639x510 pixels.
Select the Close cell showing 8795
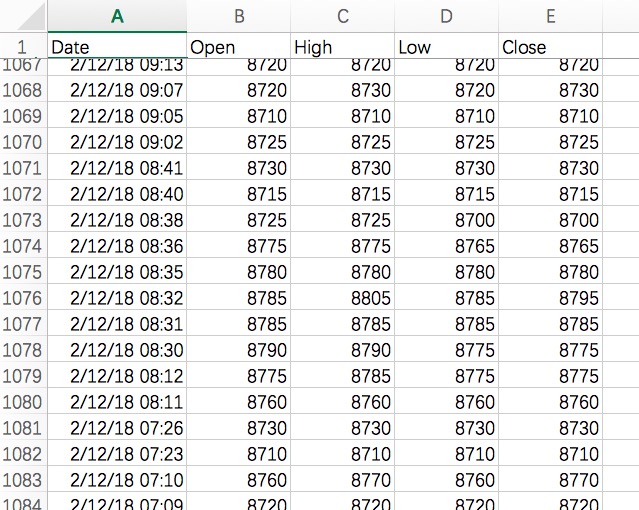click(x=550, y=298)
